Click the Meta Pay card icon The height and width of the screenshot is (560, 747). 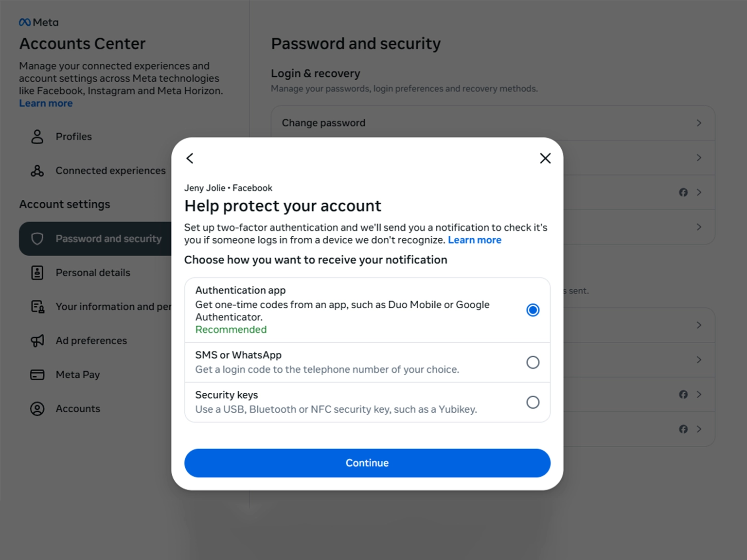37,374
